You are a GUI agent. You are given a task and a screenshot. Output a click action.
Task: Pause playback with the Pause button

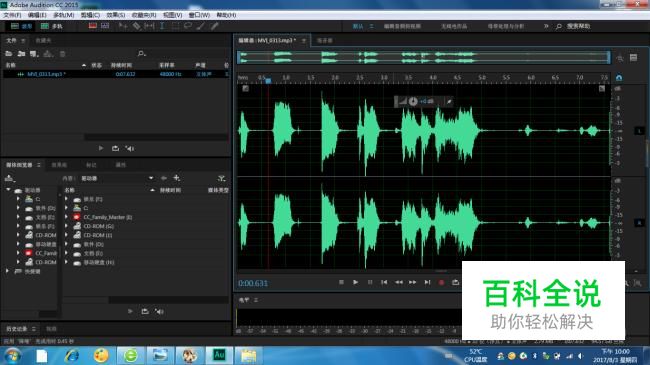pos(370,282)
